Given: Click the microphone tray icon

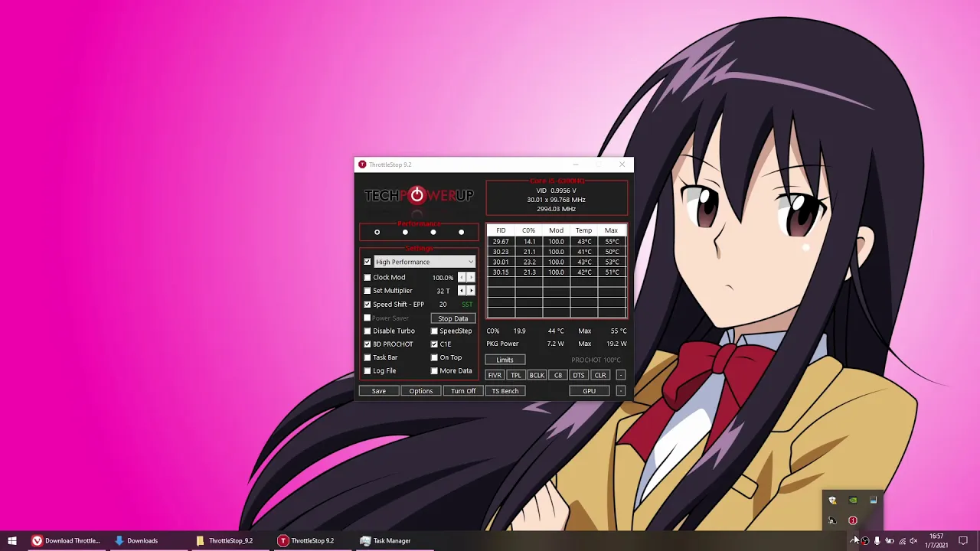Looking at the screenshot, I should coord(877,540).
